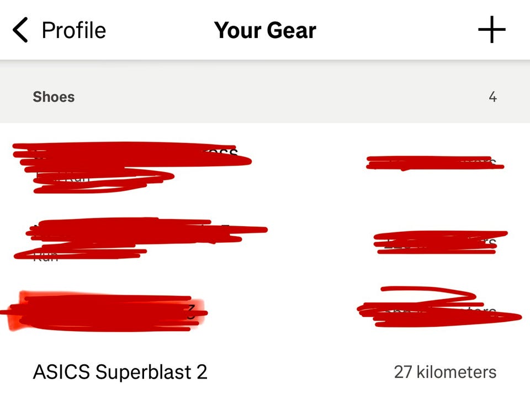
Task: Click the blank space between Profile and Your Gear
Action: (160, 30)
